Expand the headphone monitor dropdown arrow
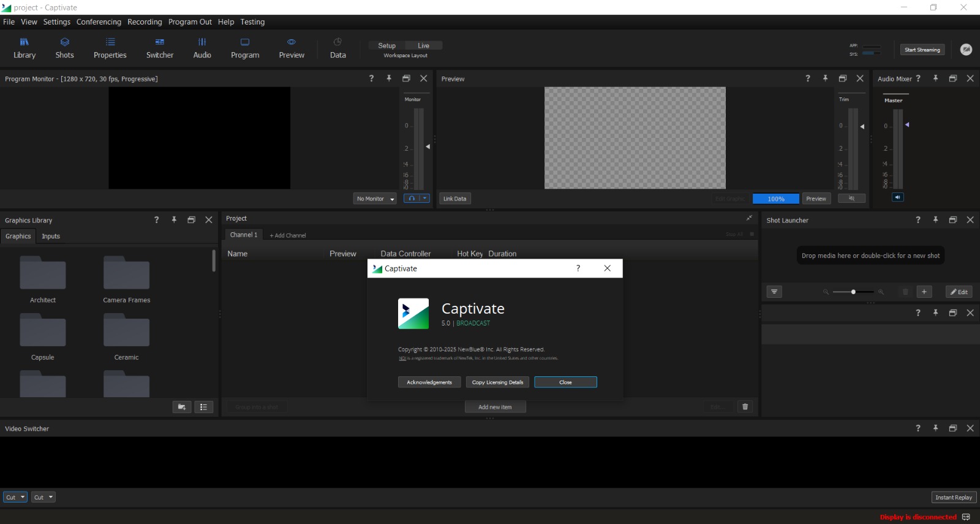The width and height of the screenshot is (980, 524). [x=425, y=199]
